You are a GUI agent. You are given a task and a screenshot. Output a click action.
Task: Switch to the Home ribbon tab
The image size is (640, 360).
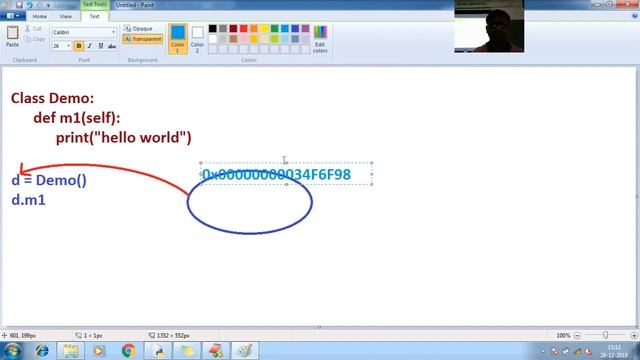pos(40,16)
